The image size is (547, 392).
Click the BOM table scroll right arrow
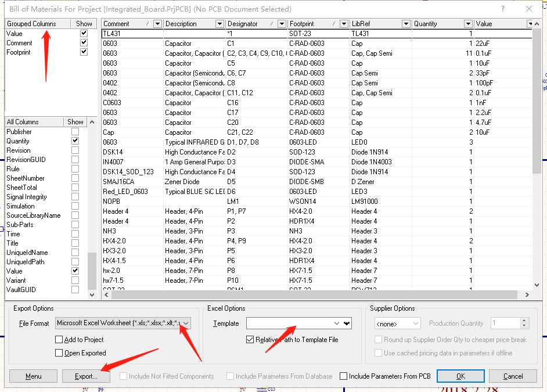(527, 294)
